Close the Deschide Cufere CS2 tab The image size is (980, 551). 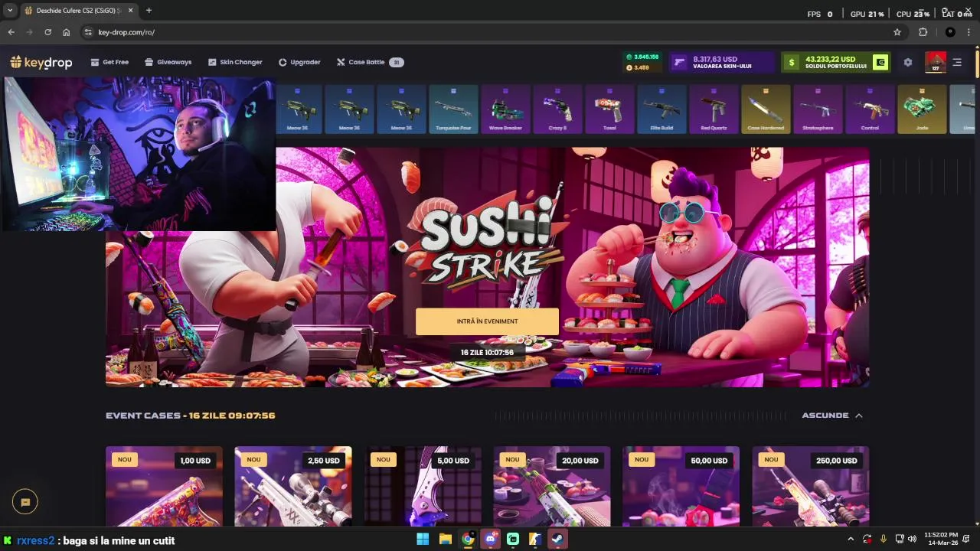tap(130, 11)
